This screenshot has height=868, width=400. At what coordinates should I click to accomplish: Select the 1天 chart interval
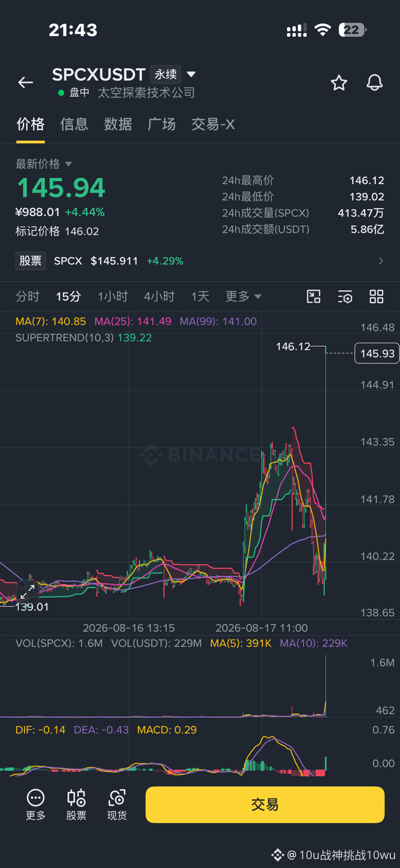(x=200, y=296)
